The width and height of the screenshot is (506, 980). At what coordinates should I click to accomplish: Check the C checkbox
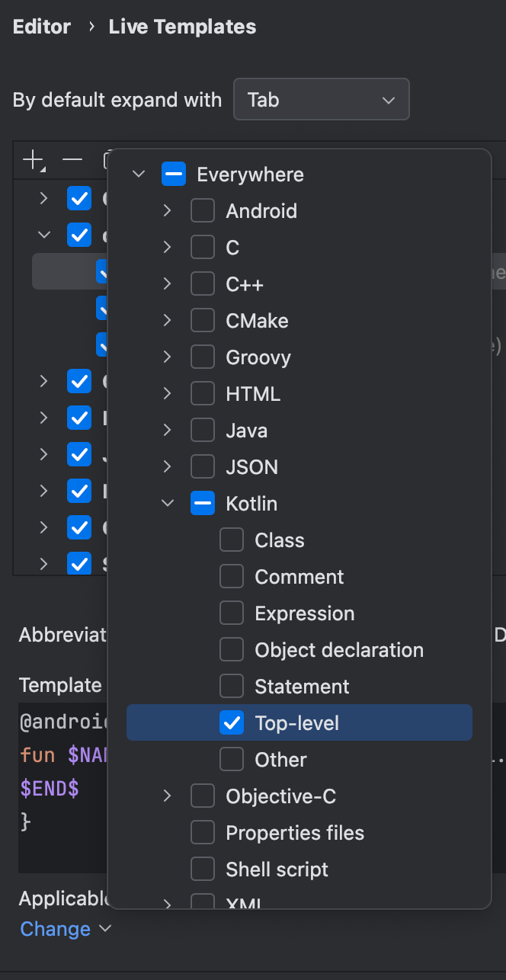pyautogui.click(x=203, y=248)
